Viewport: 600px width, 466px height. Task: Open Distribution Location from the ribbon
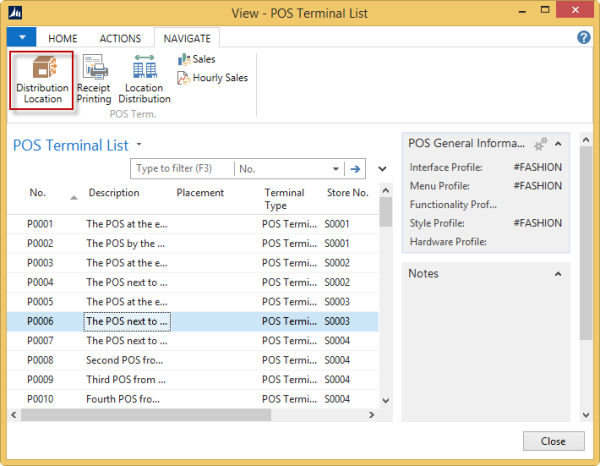[42, 80]
